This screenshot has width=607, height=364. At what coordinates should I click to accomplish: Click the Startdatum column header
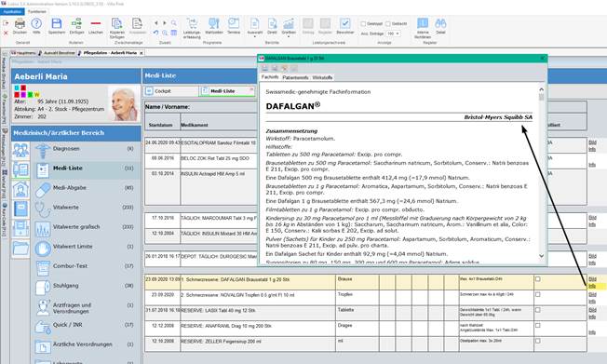coord(162,125)
